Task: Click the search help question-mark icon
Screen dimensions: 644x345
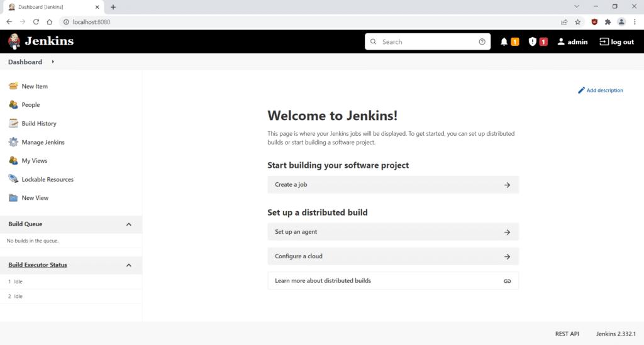Action: coord(482,42)
